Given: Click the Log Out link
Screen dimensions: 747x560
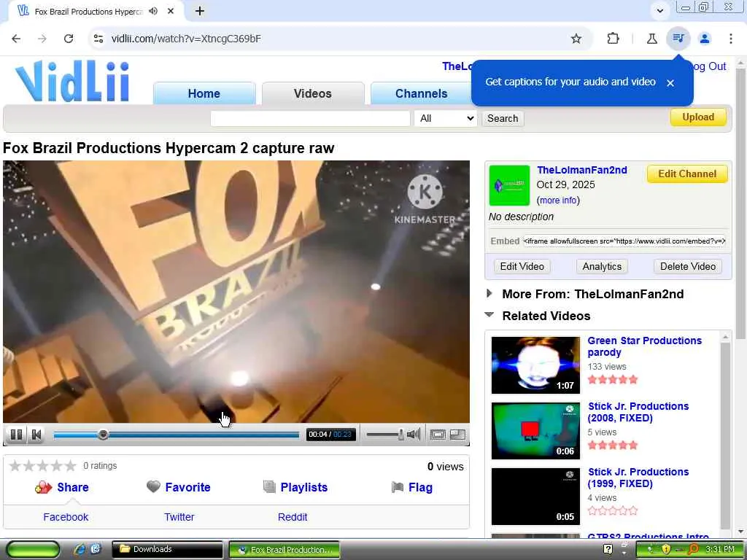Looking at the screenshot, I should tap(709, 66).
